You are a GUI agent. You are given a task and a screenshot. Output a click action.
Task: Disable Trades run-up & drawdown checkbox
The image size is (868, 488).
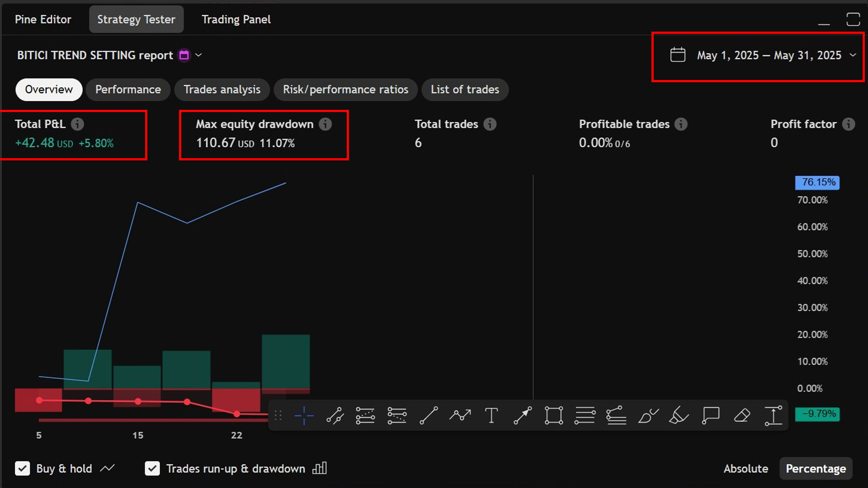[x=152, y=469]
